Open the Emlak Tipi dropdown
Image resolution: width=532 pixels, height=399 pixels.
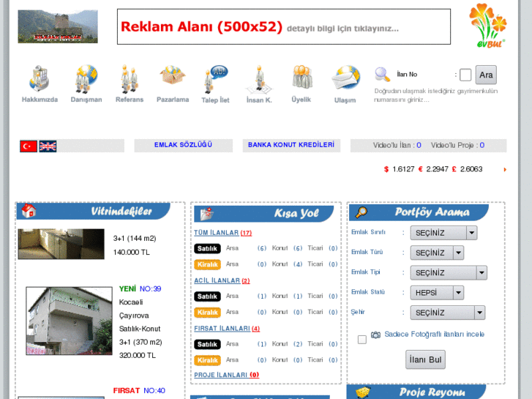449,272
